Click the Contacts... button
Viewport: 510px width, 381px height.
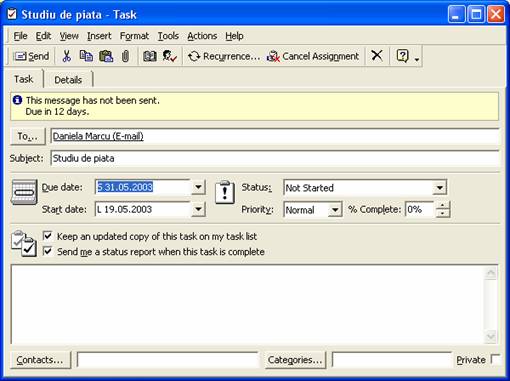tap(40, 360)
